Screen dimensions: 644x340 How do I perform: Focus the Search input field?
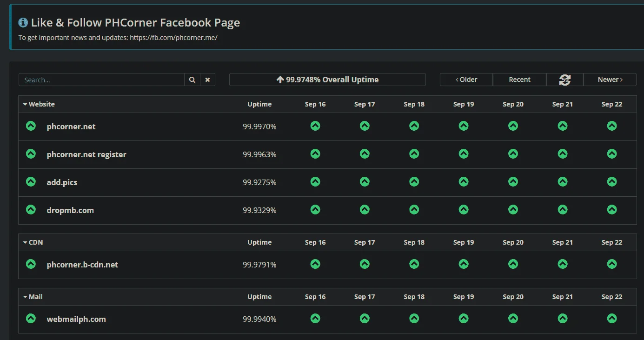[x=101, y=80]
